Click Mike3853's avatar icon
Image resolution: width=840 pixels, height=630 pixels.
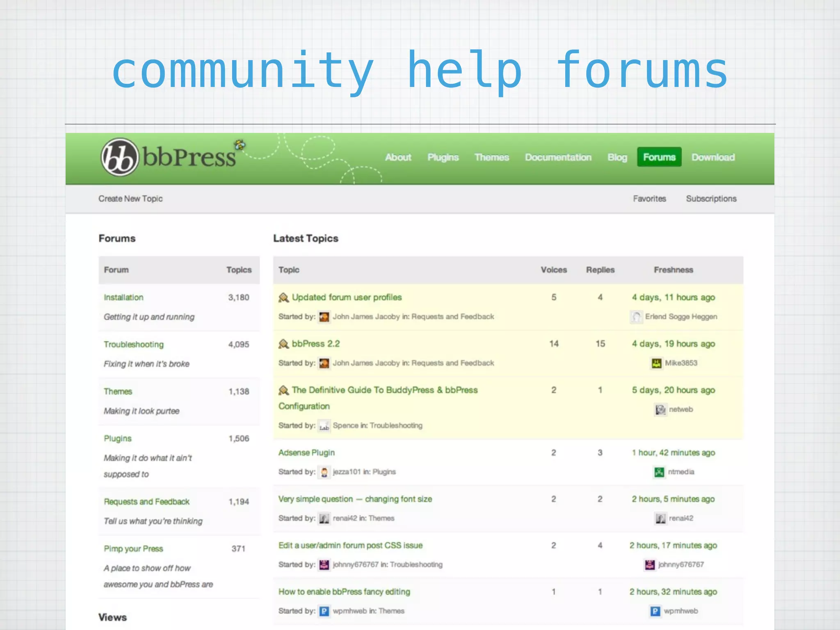coord(656,363)
